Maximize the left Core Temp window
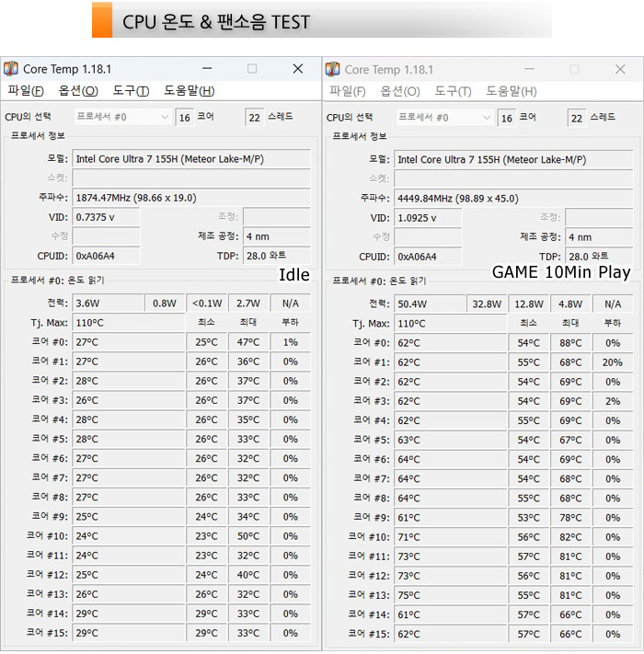The height and width of the screenshot is (654, 644). [x=252, y=68]
